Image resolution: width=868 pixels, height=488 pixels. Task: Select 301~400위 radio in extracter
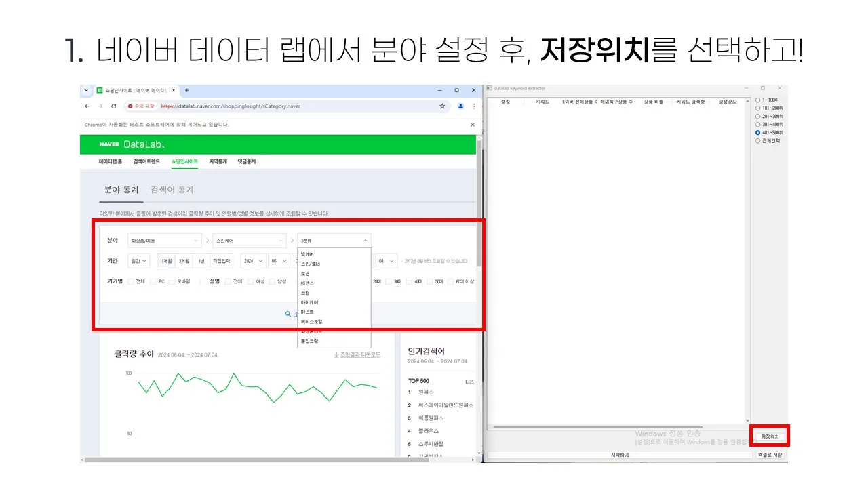757,125
